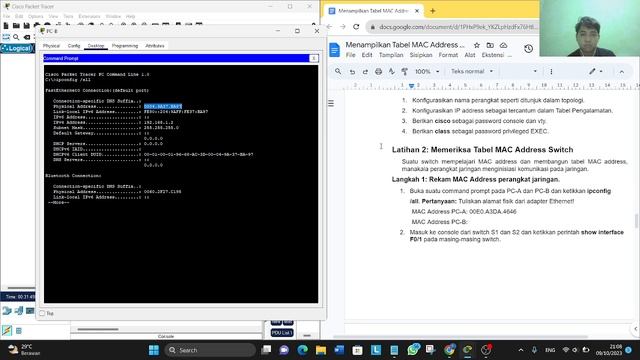640x360 pixels.
Task: Click the Google Docs home icon
Action: [x=334, y=50]
